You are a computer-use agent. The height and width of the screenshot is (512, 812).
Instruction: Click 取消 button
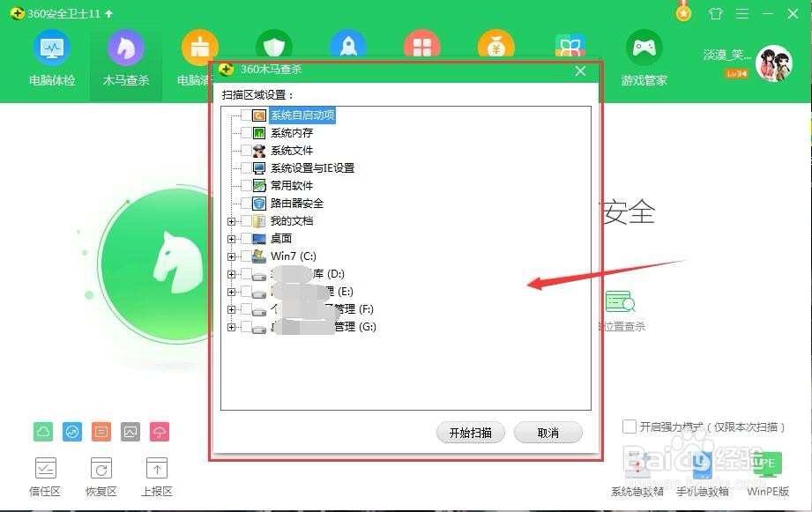[548, 433]
